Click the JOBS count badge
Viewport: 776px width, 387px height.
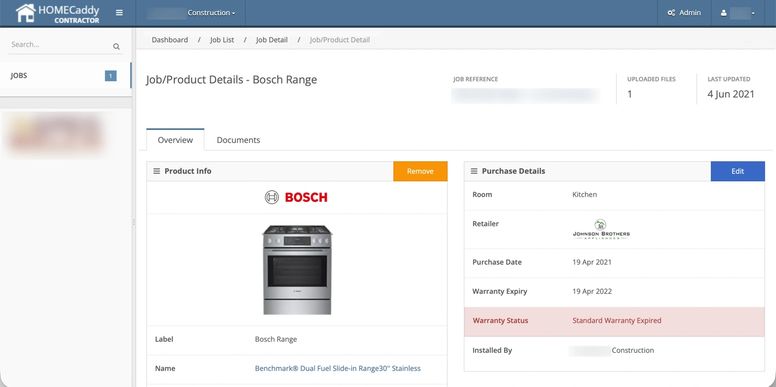[111, 76]
